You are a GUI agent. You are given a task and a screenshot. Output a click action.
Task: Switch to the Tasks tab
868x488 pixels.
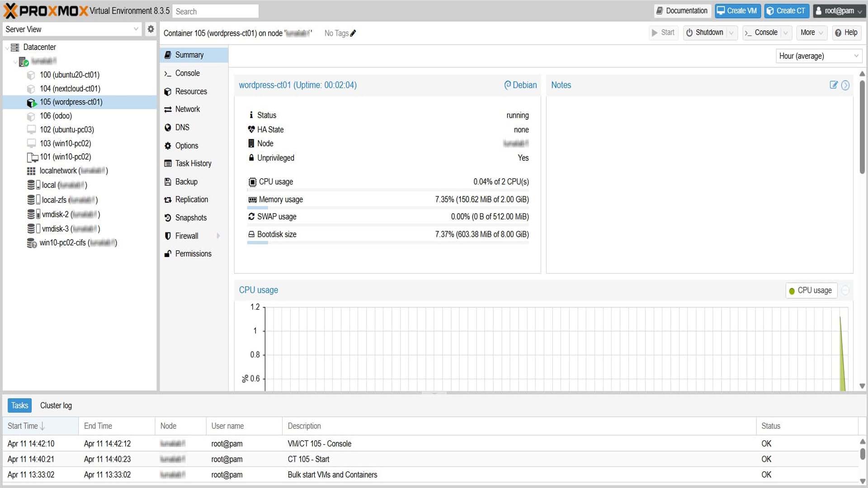click(20, 405)
